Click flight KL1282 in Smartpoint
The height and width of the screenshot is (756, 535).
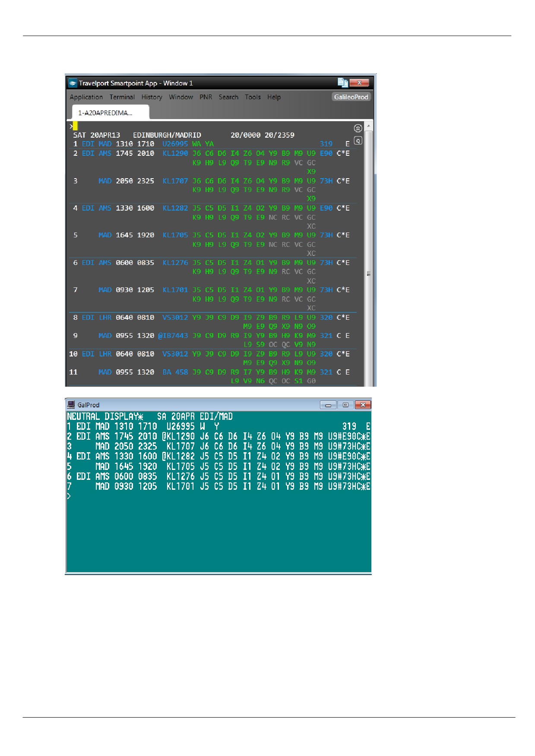tap(175, 208)
